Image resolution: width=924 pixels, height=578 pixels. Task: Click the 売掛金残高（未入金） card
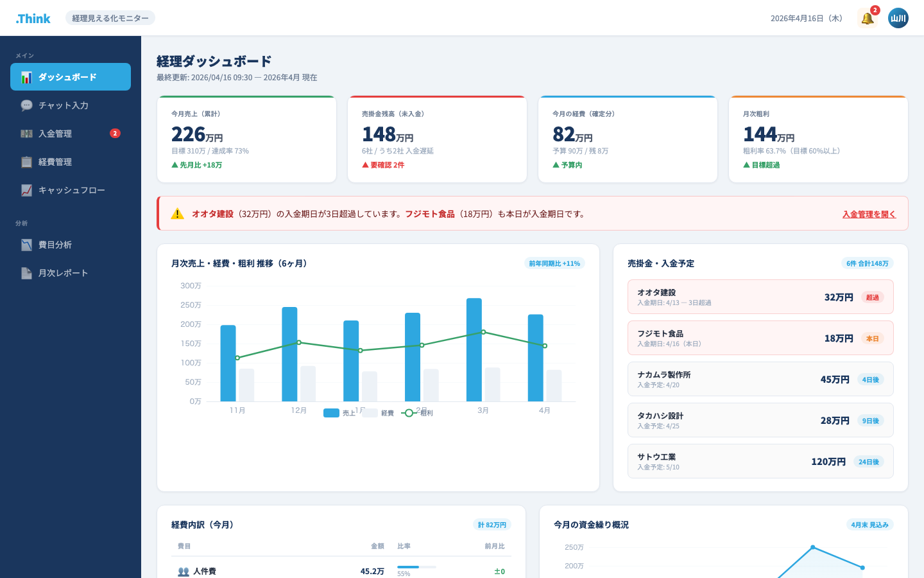click(437, 139)
